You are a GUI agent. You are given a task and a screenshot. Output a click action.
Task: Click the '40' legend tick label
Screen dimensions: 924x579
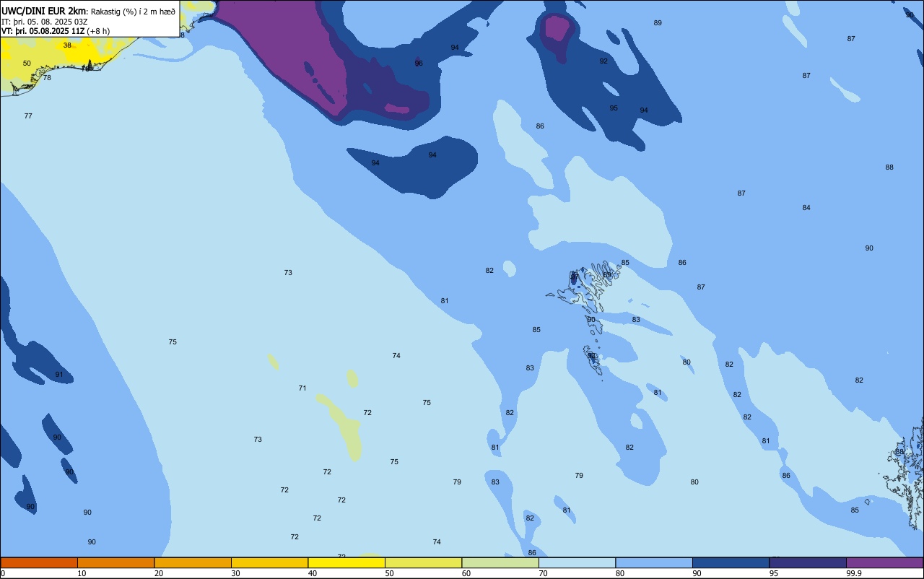tap(313, 573)
